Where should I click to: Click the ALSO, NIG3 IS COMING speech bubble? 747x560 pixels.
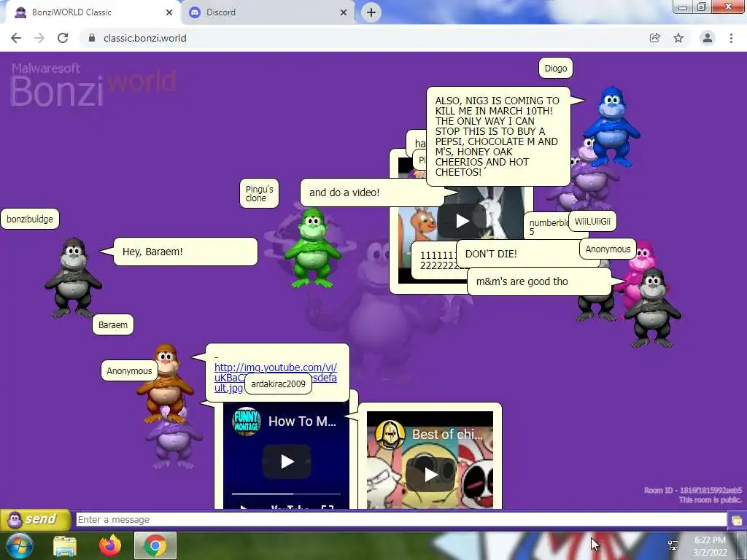click(x=498, y=136)
